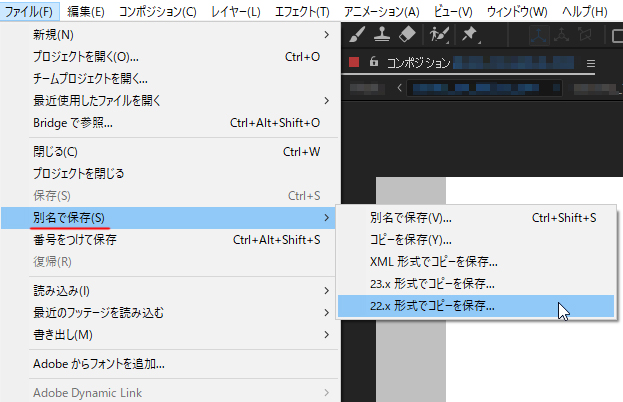Toggle the composition panel lock icon
The height and width of the screenshot is (402, 623).
(374, 62)
